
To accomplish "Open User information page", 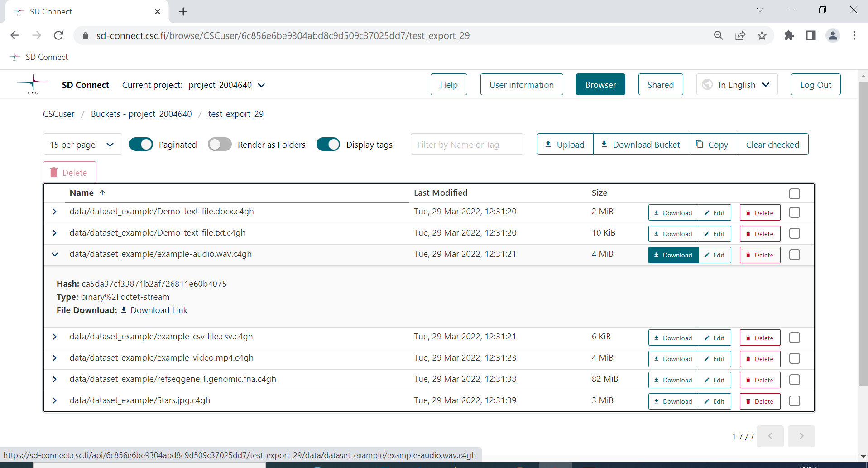I will tap(522, 85).
